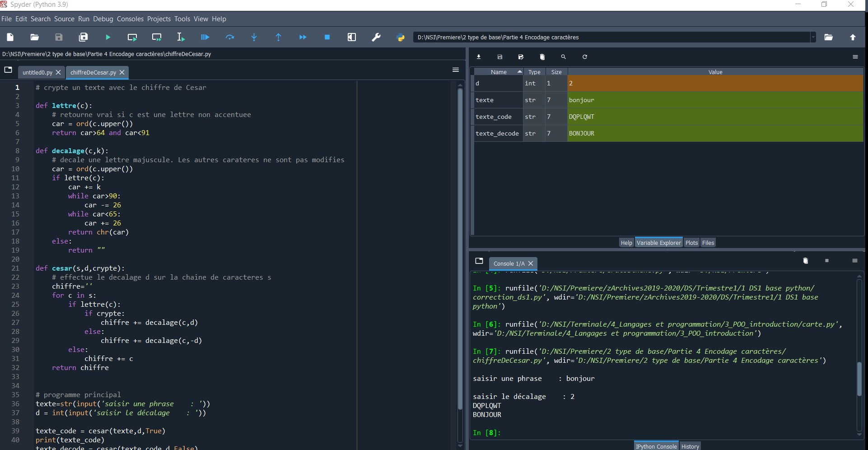The image size is (868, 450).
Task: Sort variables by Name column header
Action: click(x=499, y=72)
